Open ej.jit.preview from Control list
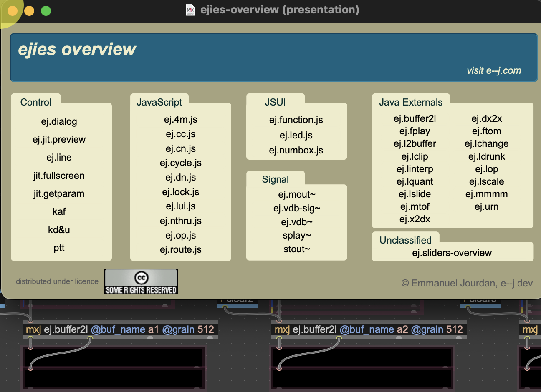This screenshot has width=541, height=392. [x=59, y=139]
